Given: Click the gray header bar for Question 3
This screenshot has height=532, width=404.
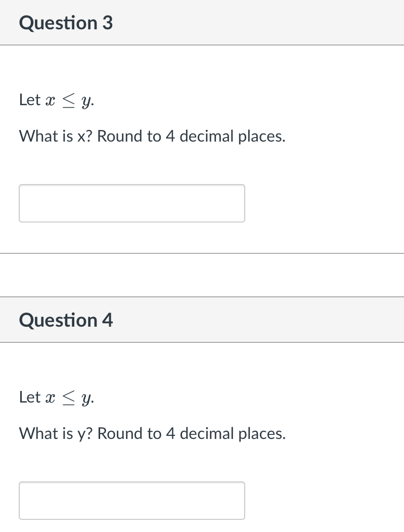Looking at the screenshot, I should tap(202, 22).
